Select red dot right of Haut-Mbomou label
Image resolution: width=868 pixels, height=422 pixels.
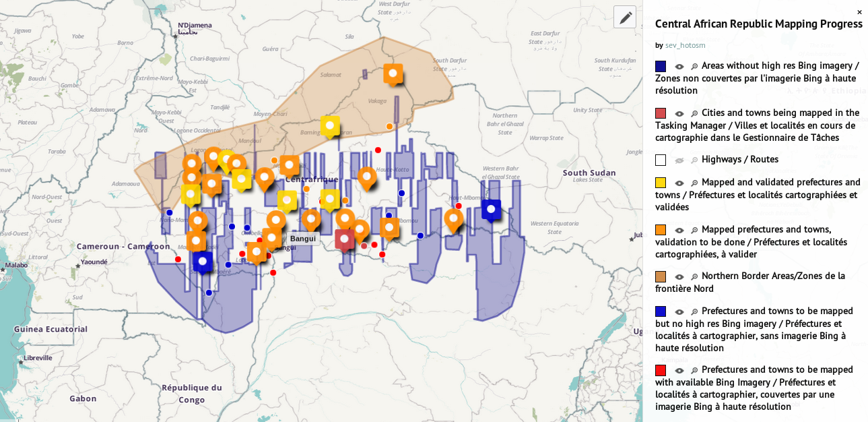point(459,206)
